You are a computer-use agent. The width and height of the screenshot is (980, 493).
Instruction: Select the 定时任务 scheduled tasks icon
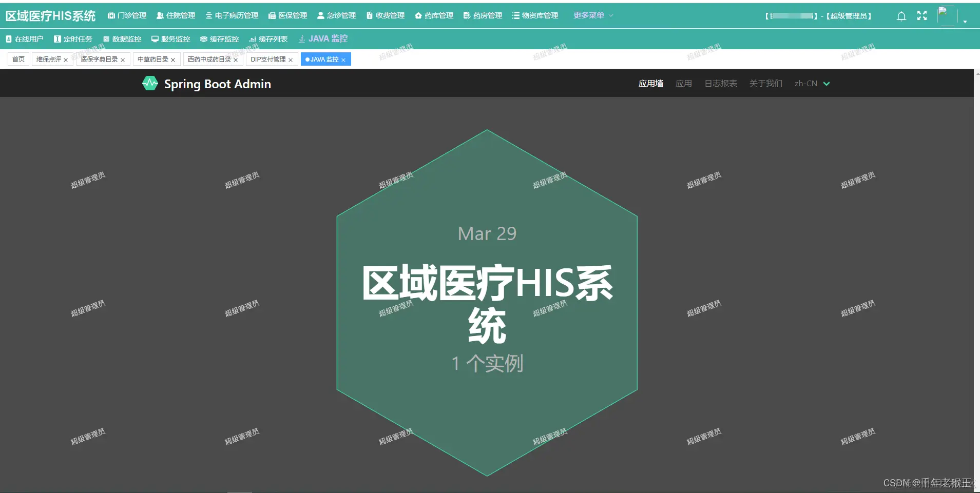click(59, 38)
